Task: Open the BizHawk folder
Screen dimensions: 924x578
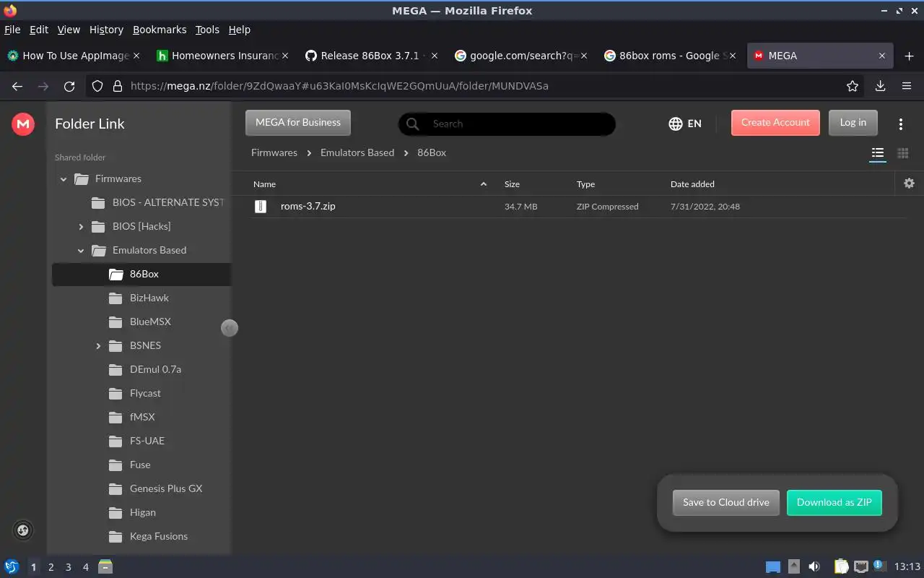Action: tap(149, 298)
